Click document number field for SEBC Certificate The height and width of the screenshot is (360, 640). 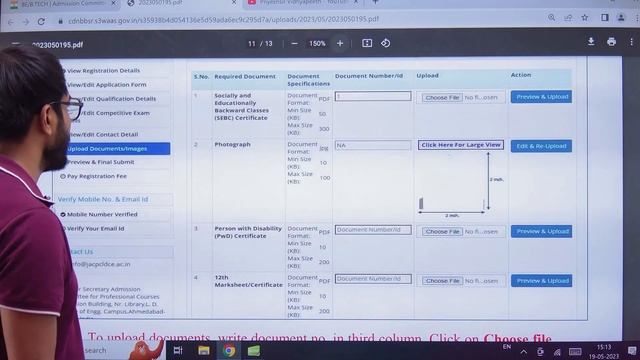click(373, 96)
